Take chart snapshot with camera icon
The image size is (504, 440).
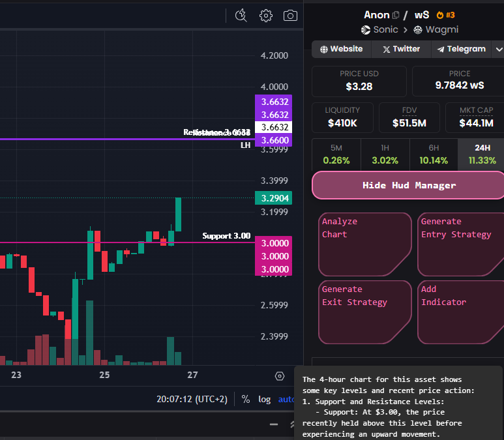tap(290, 16)
